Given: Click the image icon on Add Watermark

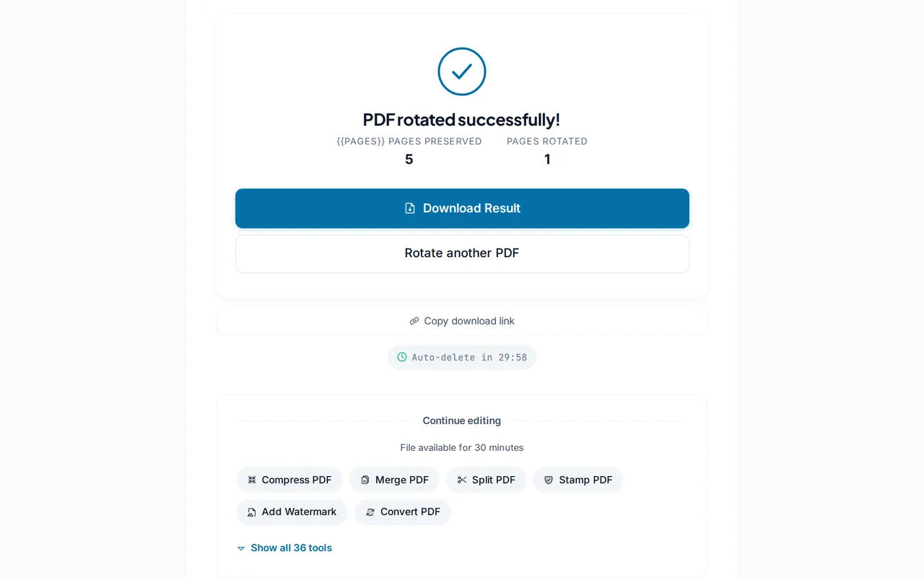Looking at the screenshot, I should point(252,512).
